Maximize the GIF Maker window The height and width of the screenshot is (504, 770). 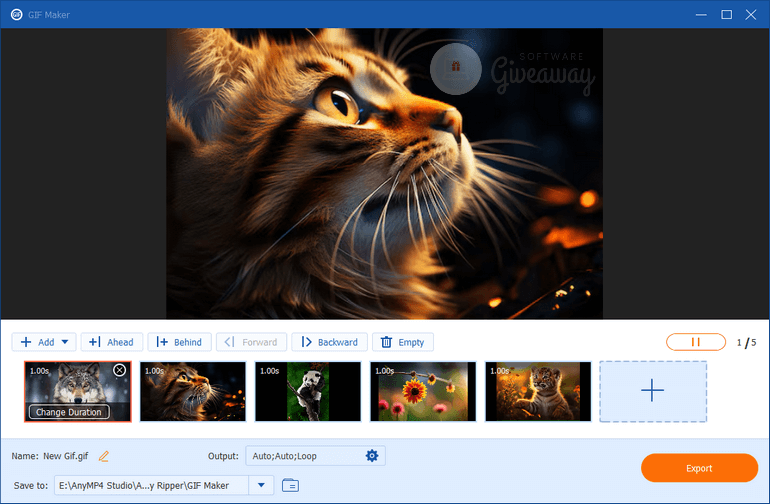[726, 15]
